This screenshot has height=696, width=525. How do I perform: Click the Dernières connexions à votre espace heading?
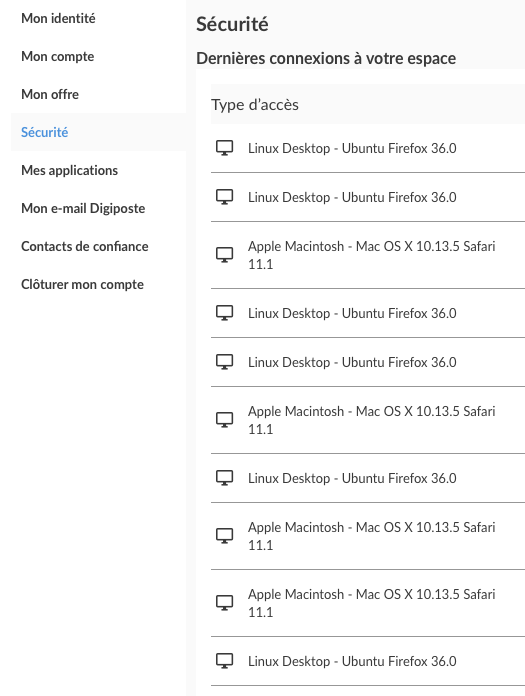(326, 59)
